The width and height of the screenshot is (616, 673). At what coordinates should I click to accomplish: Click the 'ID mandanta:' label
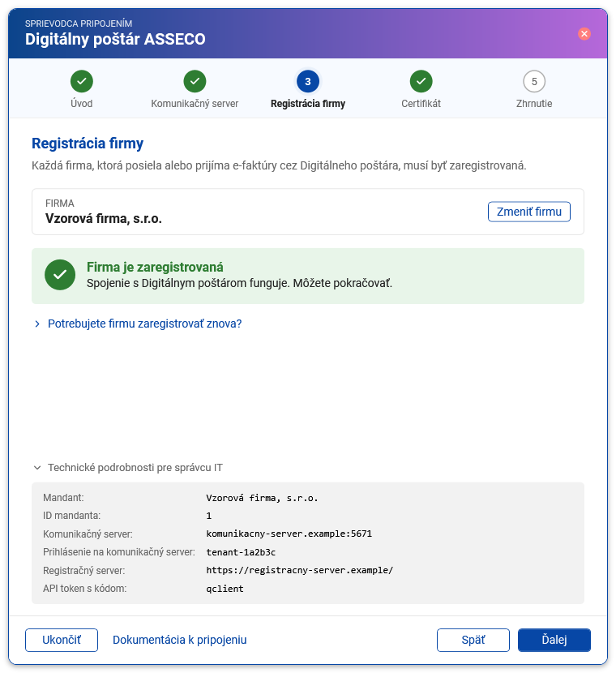point(71,516)
